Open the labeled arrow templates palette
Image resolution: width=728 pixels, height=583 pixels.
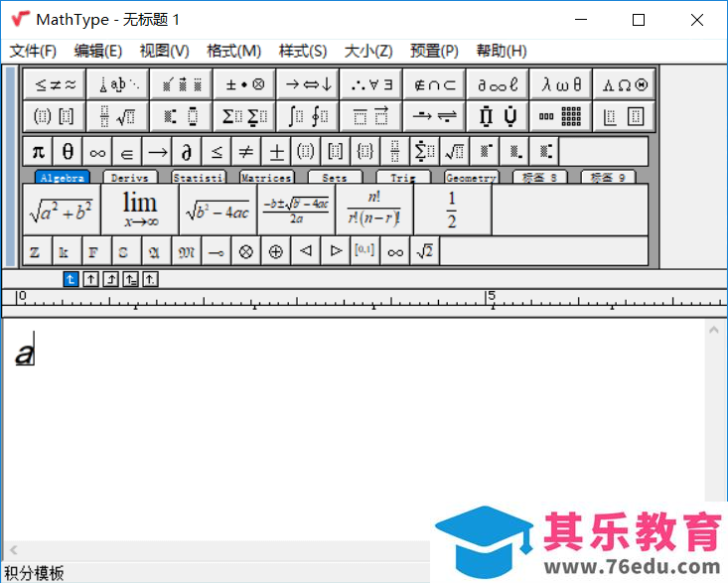point(435,116)
